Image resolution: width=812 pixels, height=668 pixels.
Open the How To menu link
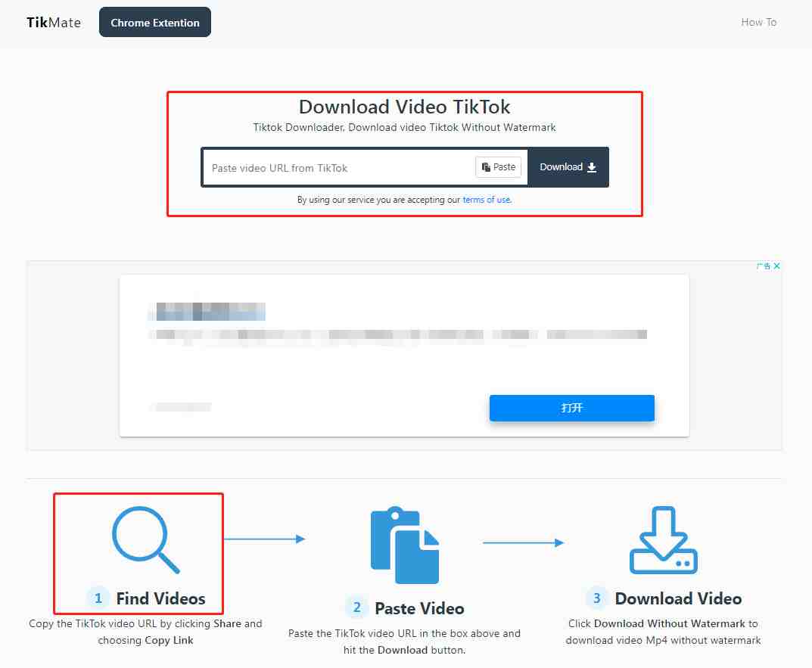point(759,22)
